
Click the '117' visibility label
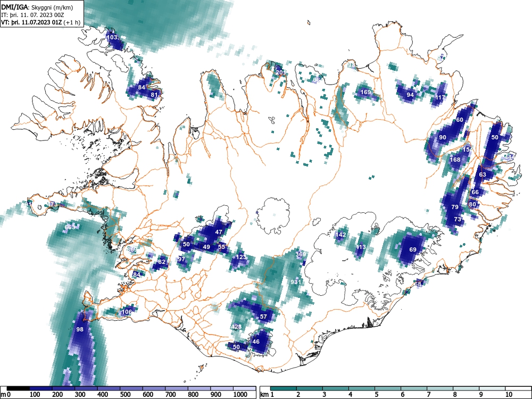pos(440,97)
